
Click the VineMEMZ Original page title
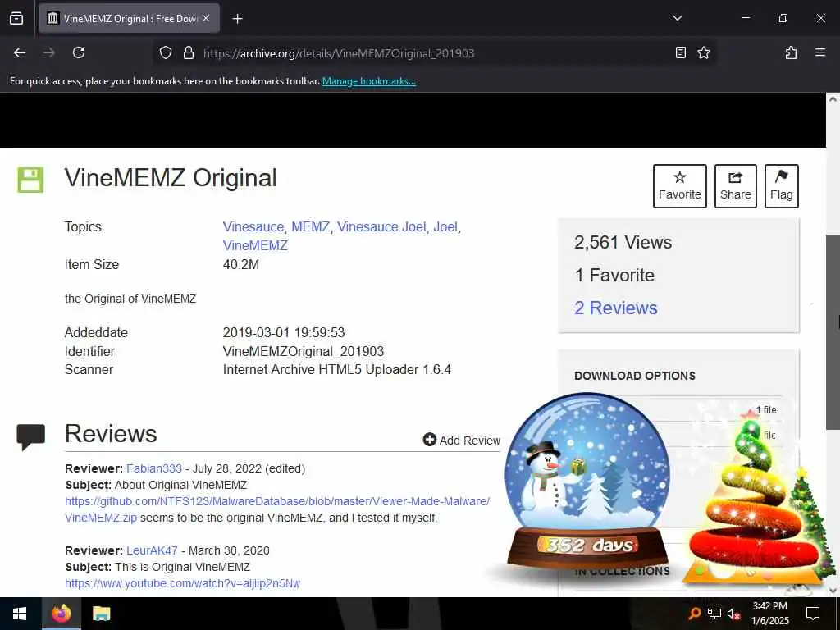171,178
